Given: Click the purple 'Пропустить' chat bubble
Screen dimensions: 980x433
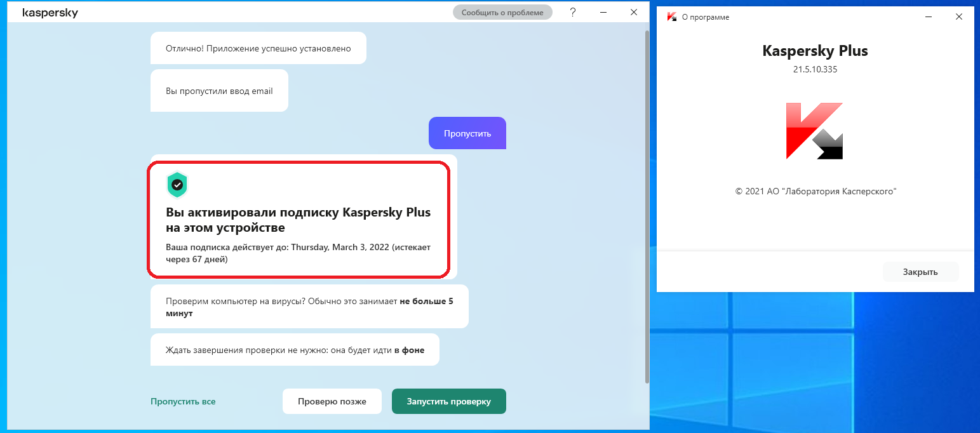Looking at the screenshot, I should click(467, 133).
